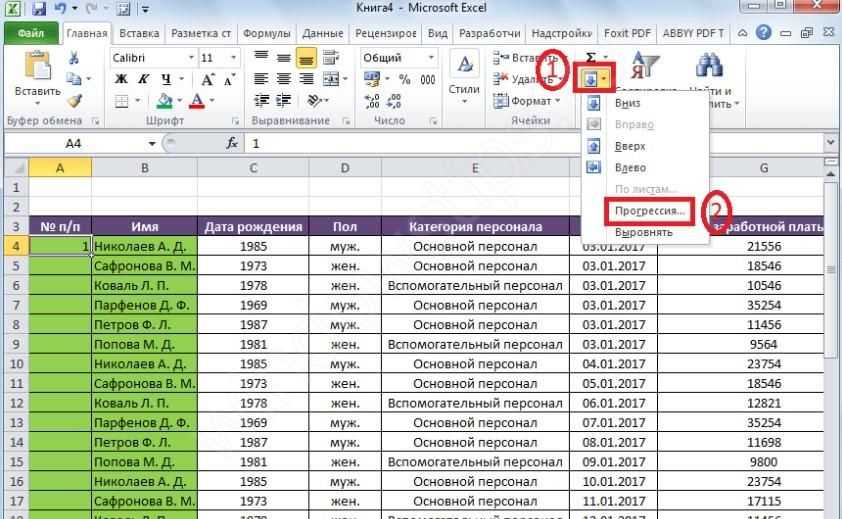Open the Calibri font name dropdown
842x519 pixels.
[151, 58]
